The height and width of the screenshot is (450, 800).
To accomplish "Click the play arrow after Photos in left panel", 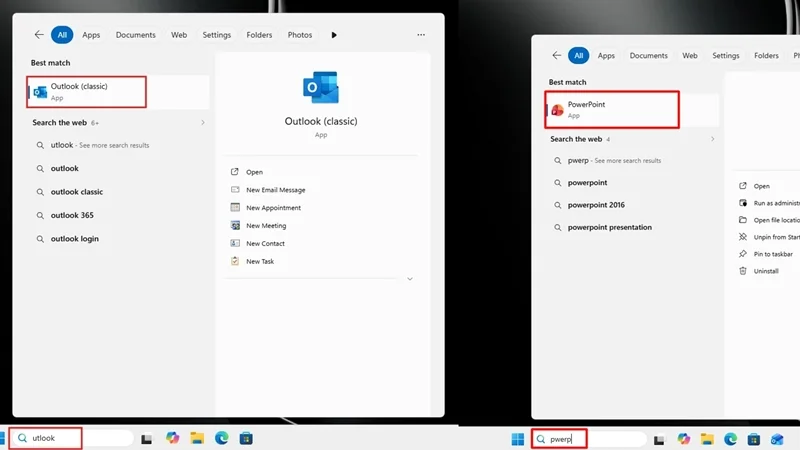I will pos(334,35).
